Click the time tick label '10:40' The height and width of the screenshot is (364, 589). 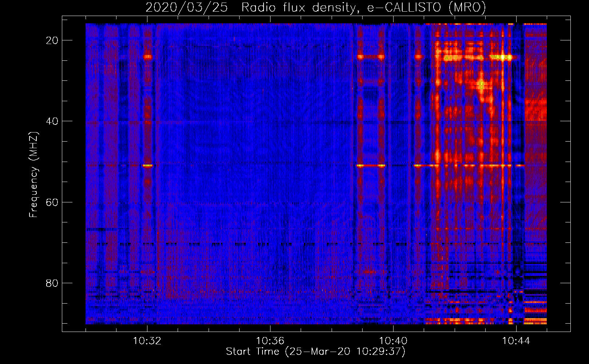(x=393, y=341)
